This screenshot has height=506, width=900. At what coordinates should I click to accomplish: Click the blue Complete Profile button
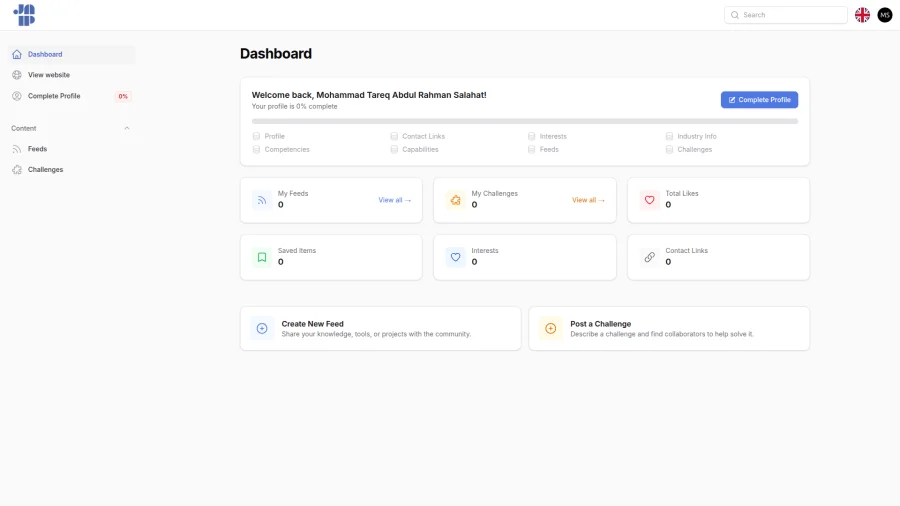[759, 100]
